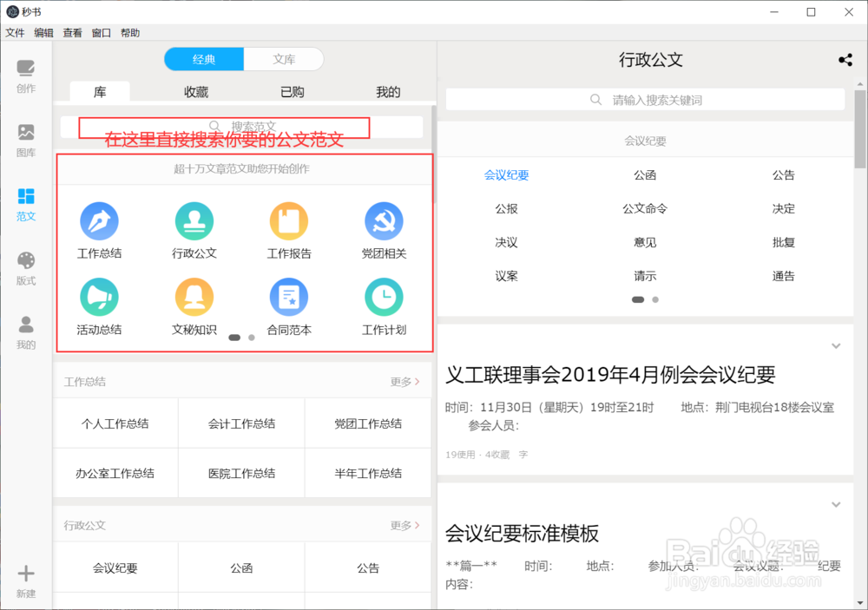Click the share icon beside 行政公文 title

pyautogui.click(x=845, y=59)
